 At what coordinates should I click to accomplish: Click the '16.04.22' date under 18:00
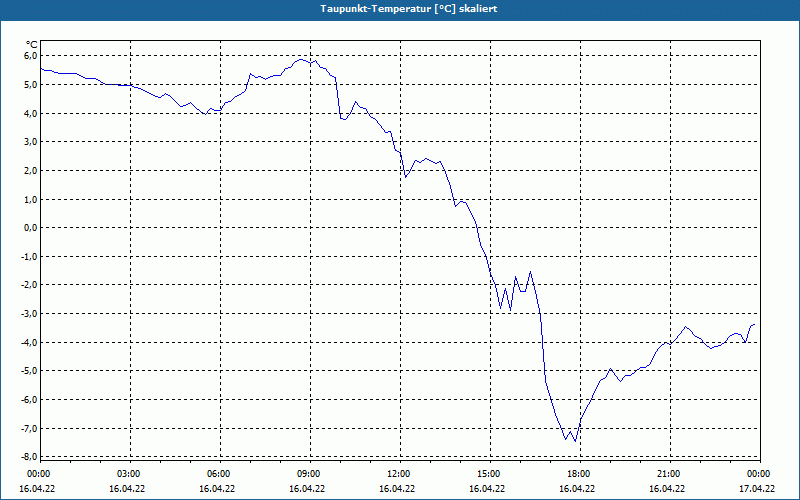click(x=577, y=489)
